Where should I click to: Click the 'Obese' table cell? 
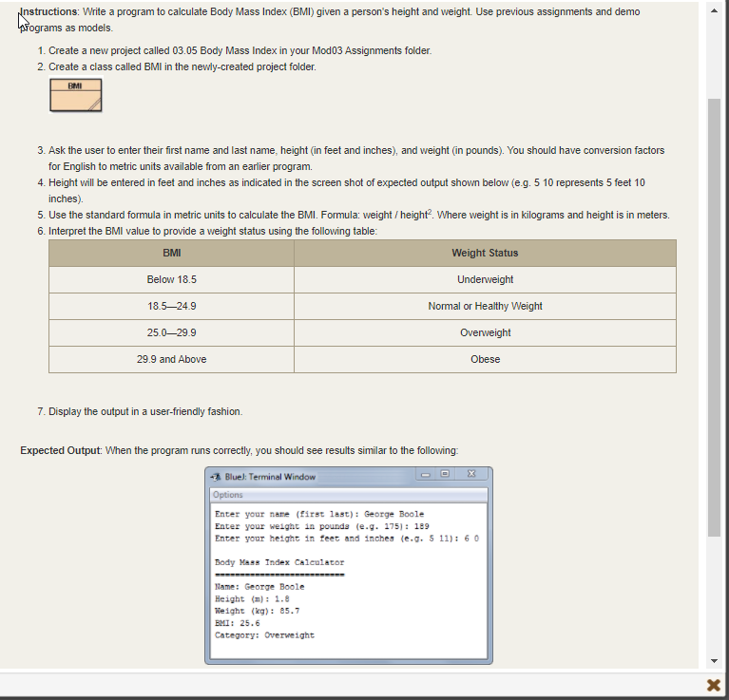tap(485, 359)
